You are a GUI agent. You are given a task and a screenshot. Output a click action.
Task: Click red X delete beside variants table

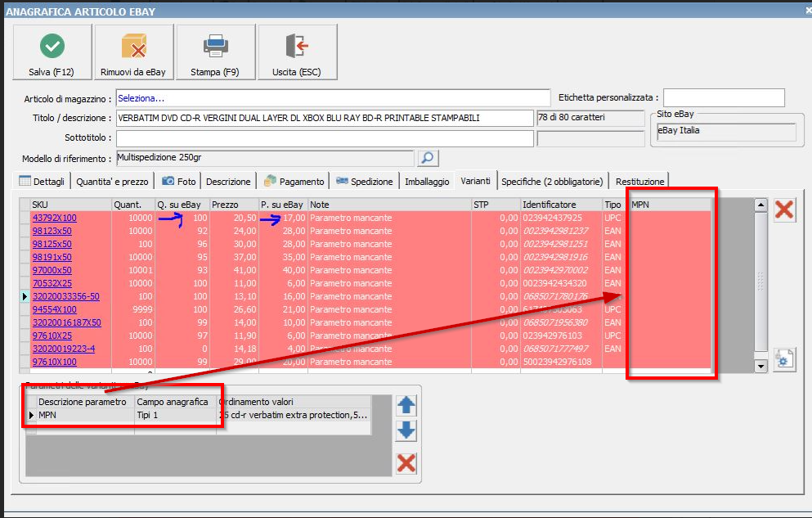click(784, 209)
